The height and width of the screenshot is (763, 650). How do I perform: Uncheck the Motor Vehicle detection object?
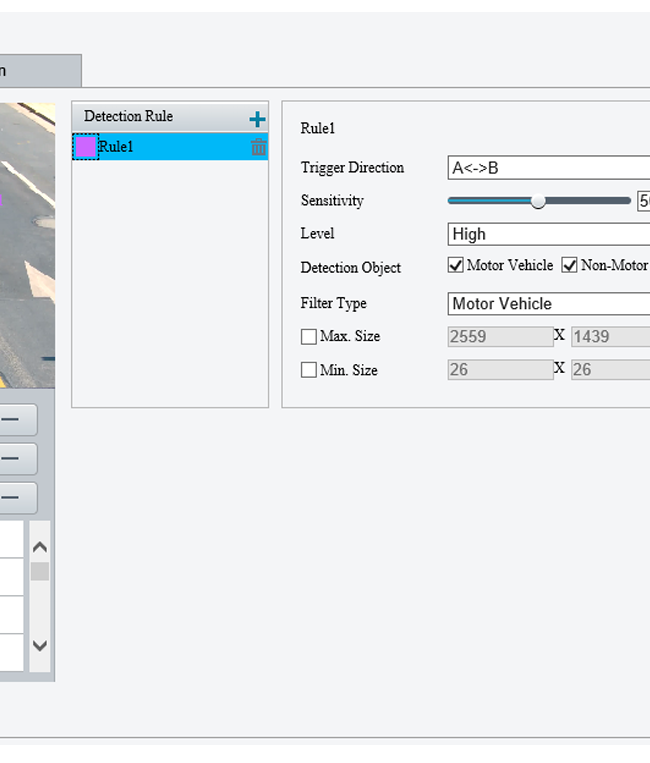(x=455, y=265)
